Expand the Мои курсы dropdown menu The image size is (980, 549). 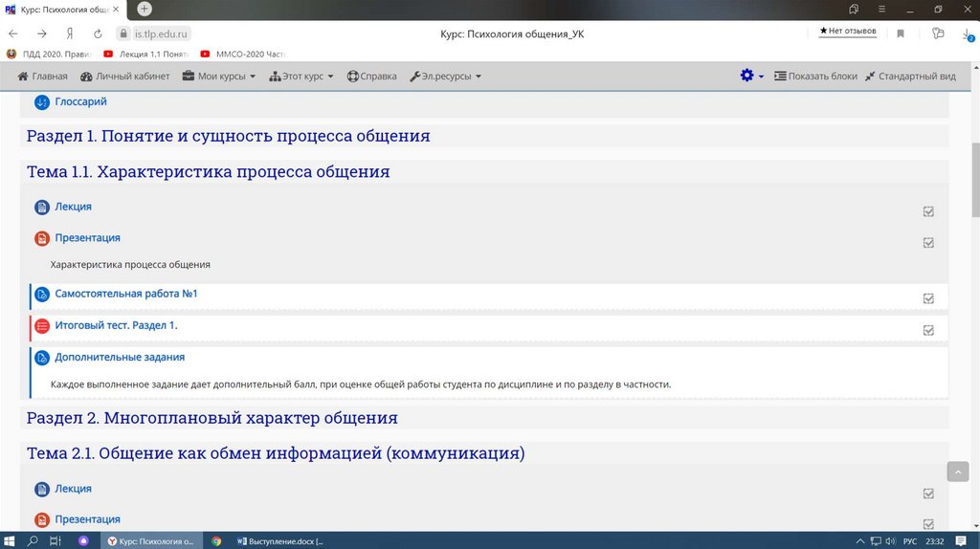(219, 77)
